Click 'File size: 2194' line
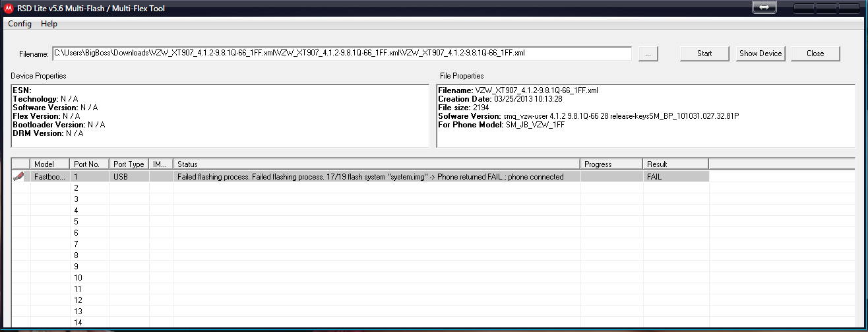Screen dimensions: 868x332 [x=464, y=108]
